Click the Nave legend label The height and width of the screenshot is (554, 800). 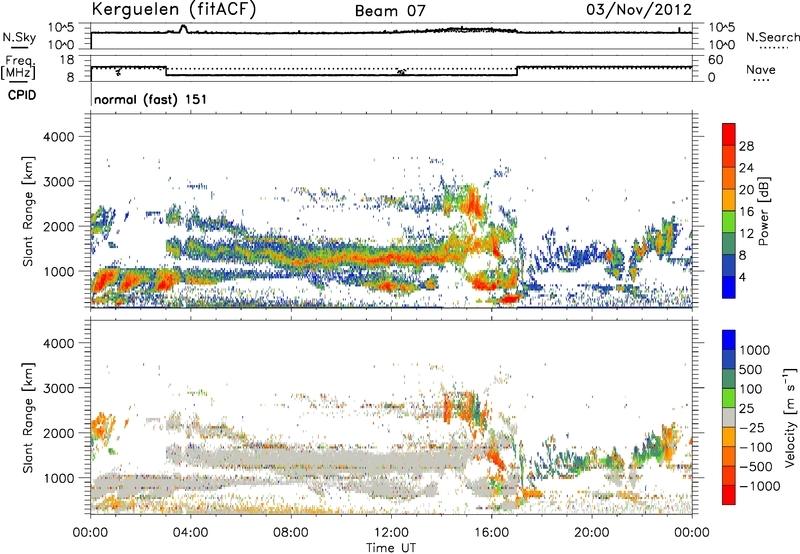761,70
